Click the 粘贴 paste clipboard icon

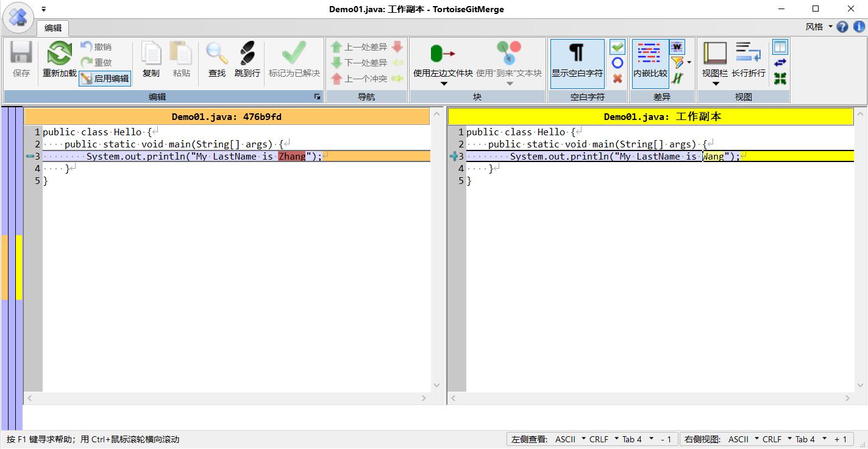181,54
